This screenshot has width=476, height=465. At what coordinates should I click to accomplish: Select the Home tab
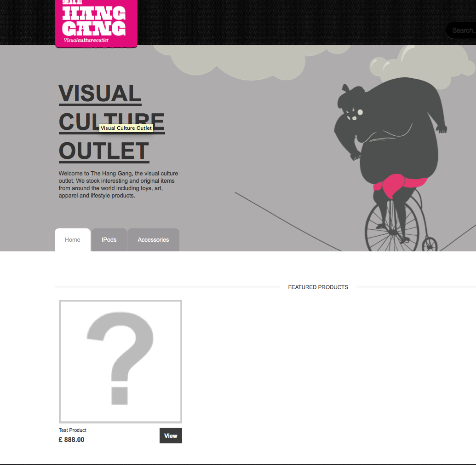[x=73, y=240]
